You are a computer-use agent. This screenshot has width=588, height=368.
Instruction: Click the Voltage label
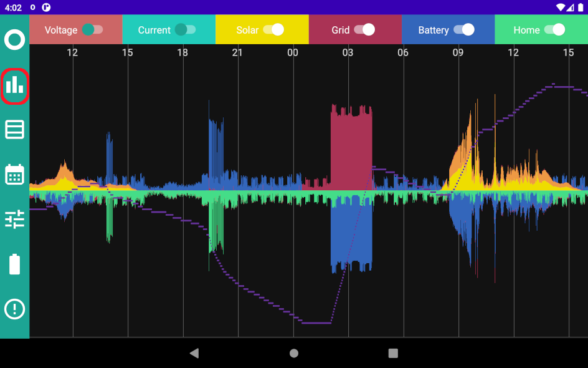61,30
